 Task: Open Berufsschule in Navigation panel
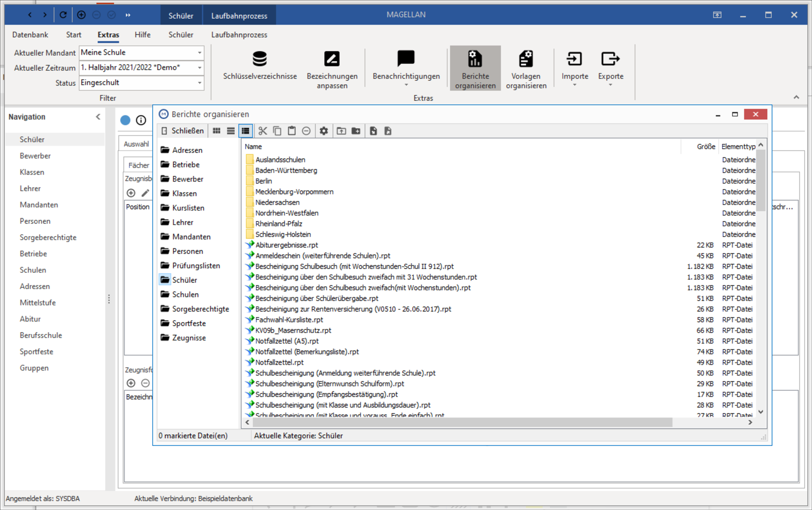pyautogui.click(x=41, y=335)
